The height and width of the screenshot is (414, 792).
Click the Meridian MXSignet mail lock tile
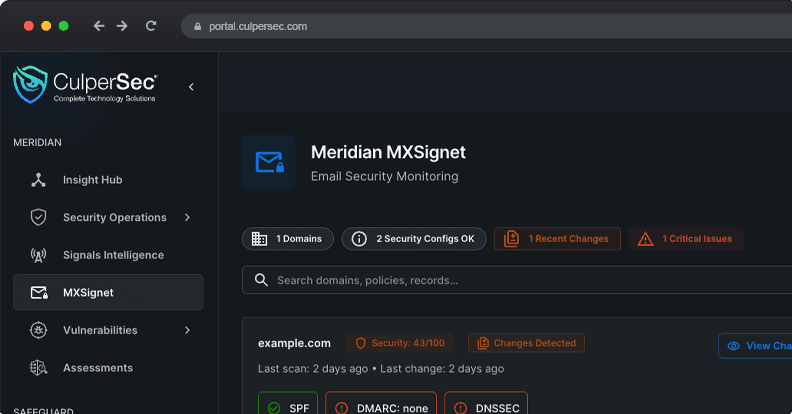[x=269, y=162]
